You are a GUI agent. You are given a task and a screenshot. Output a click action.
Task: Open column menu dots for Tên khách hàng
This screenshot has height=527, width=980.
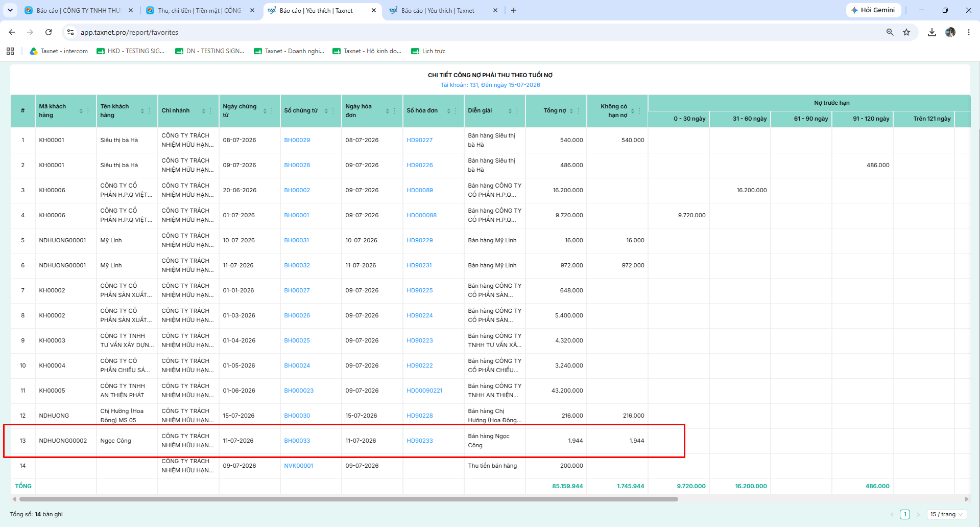click(149, 111)
